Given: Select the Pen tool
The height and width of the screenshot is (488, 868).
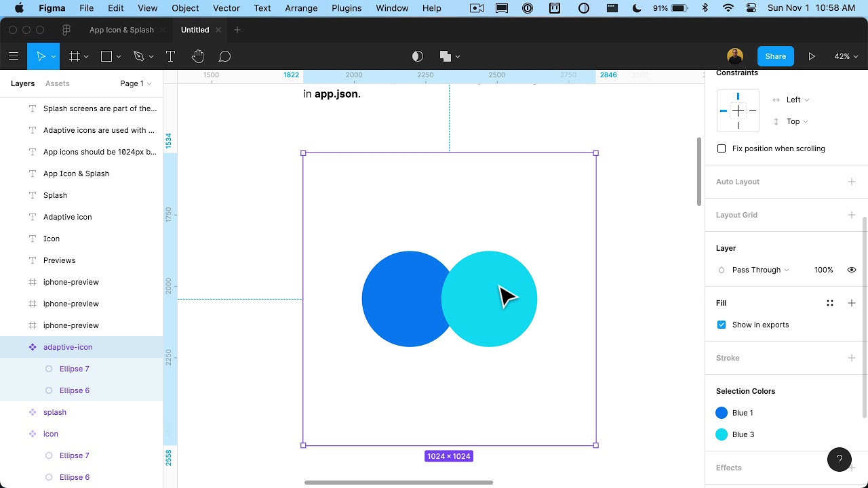Looking at the screenshot, I should [139, 56].
